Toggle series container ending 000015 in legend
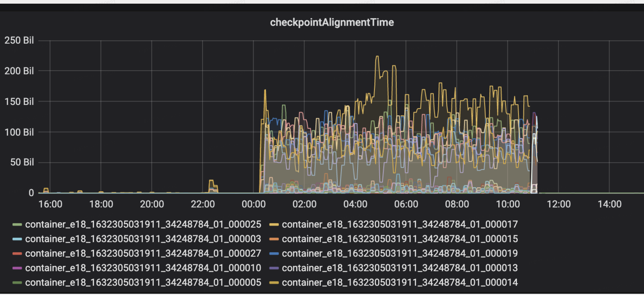This screenshot has width=644, height=295. click(400, 239)
